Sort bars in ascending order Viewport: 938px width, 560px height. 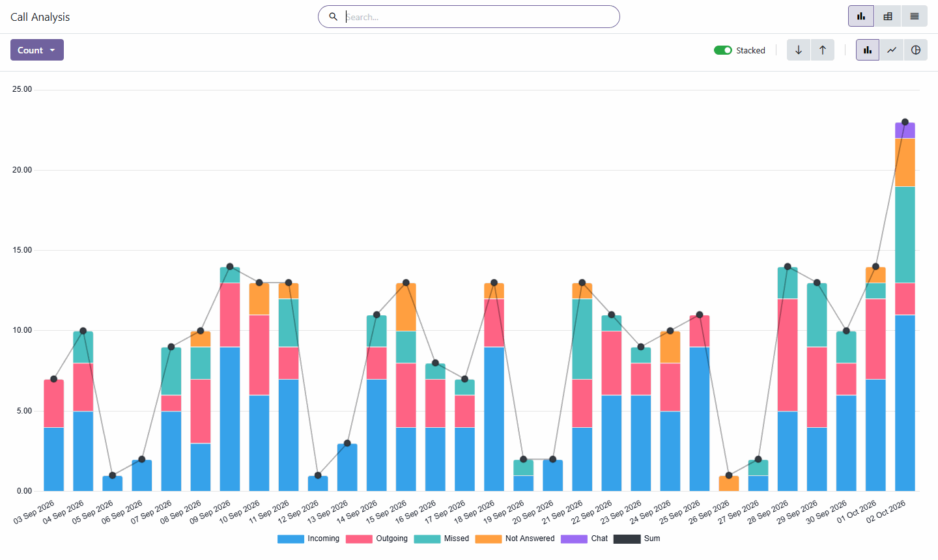823,50
